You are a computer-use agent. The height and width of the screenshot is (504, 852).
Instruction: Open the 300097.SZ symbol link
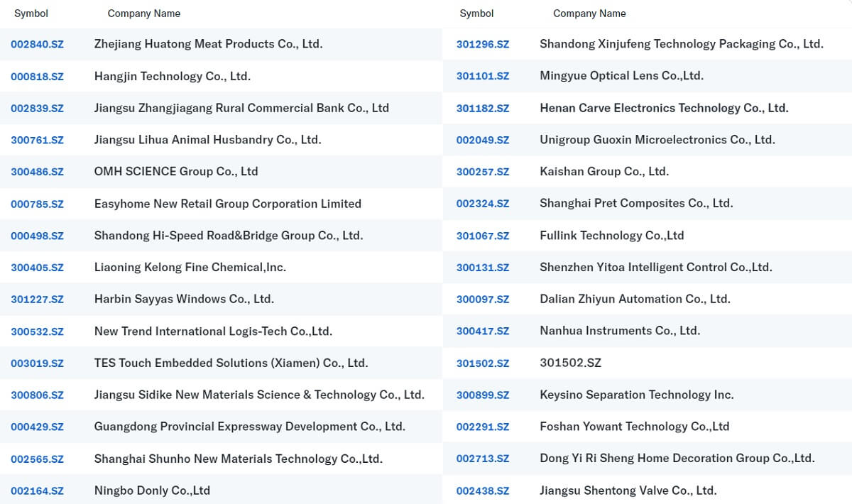click(483, 300)
